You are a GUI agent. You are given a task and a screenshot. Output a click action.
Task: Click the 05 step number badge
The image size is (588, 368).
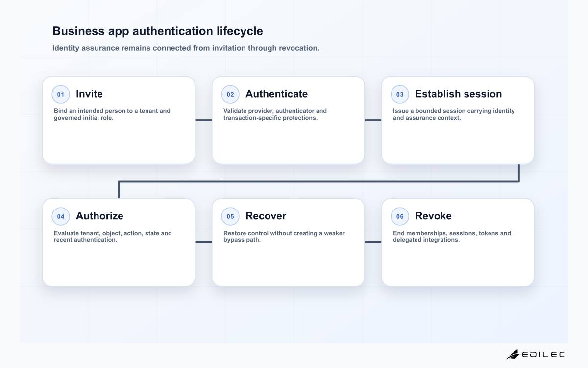coord(230,216)
